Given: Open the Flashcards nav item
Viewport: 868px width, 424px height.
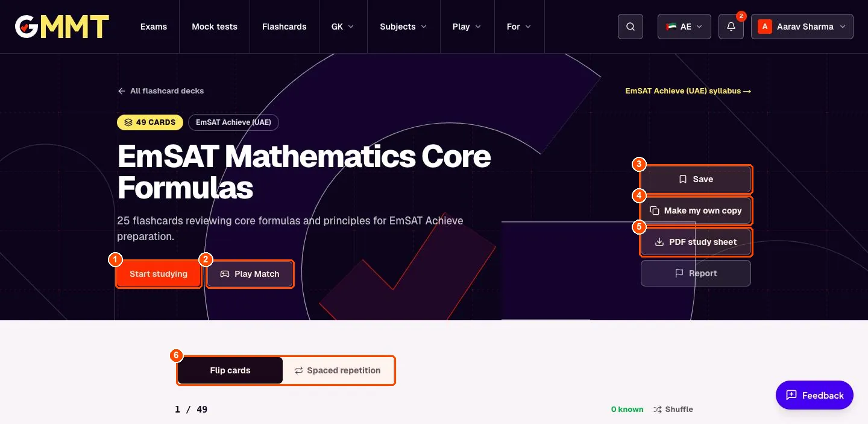Looking at the screenshot, I should (x=285, y=27).
